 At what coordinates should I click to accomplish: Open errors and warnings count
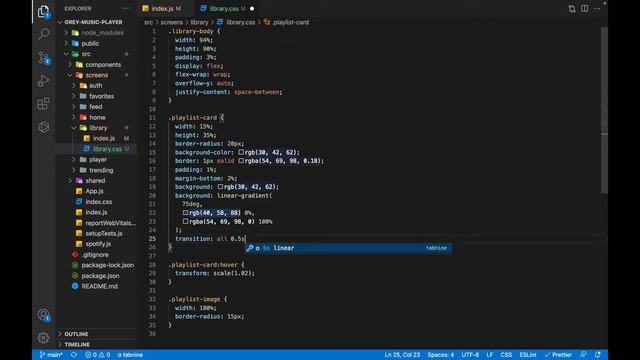coord(97,355)
